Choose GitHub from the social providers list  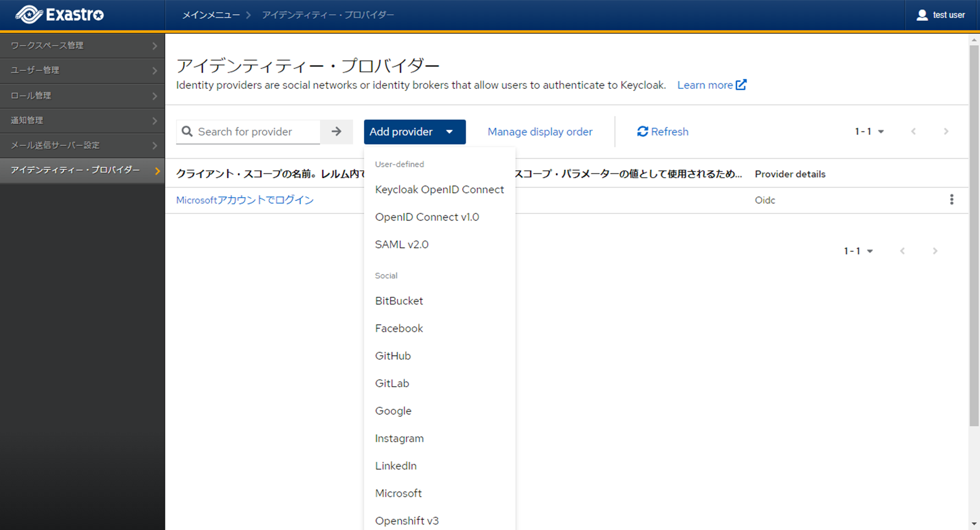pos(393,356)
